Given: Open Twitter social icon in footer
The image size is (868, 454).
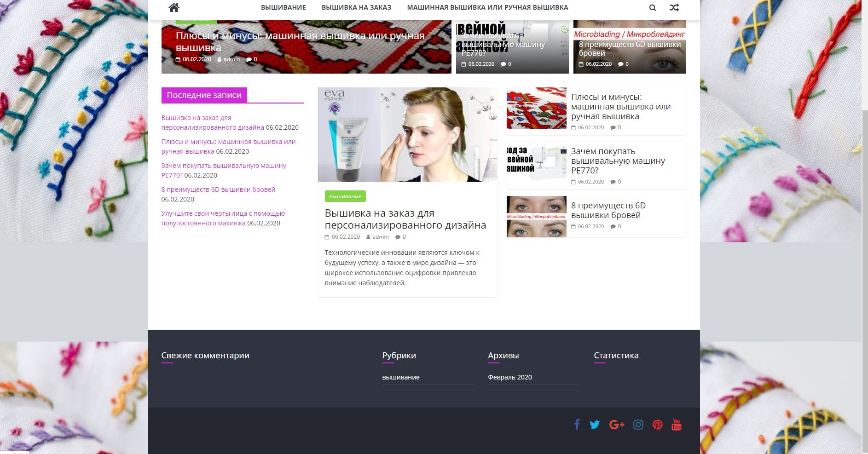Looking at the screenshot, I should pyautogui.click(x=595, y=425).
